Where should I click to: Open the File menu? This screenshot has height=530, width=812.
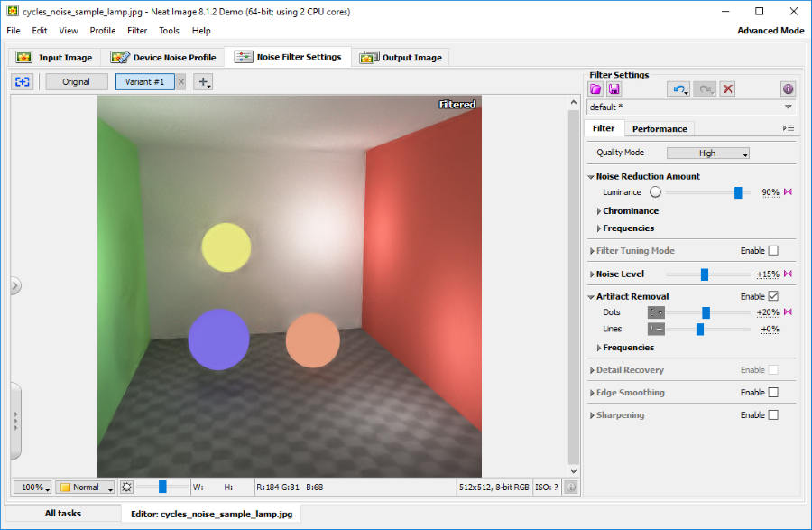click(14, 31)
